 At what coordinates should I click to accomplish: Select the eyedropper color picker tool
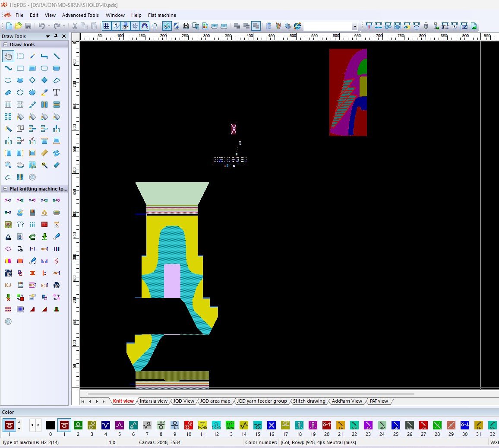tap(44, 92)
